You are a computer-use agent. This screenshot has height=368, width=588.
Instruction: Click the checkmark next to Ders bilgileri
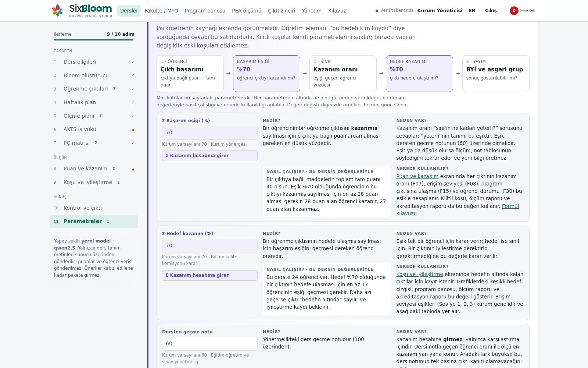click(x=133, y=62)
